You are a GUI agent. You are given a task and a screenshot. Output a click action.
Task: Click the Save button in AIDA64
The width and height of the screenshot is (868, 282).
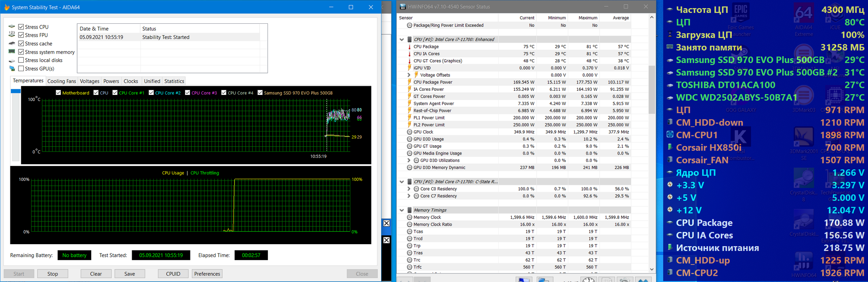tap(130, 274)
